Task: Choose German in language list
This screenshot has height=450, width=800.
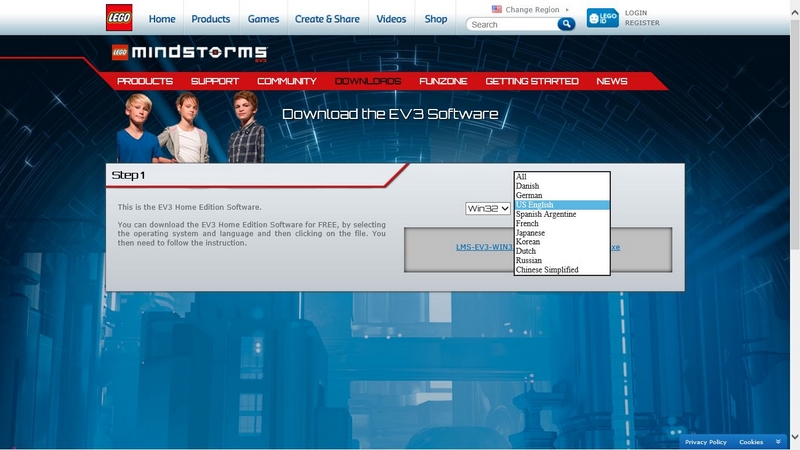Action: 562,195
